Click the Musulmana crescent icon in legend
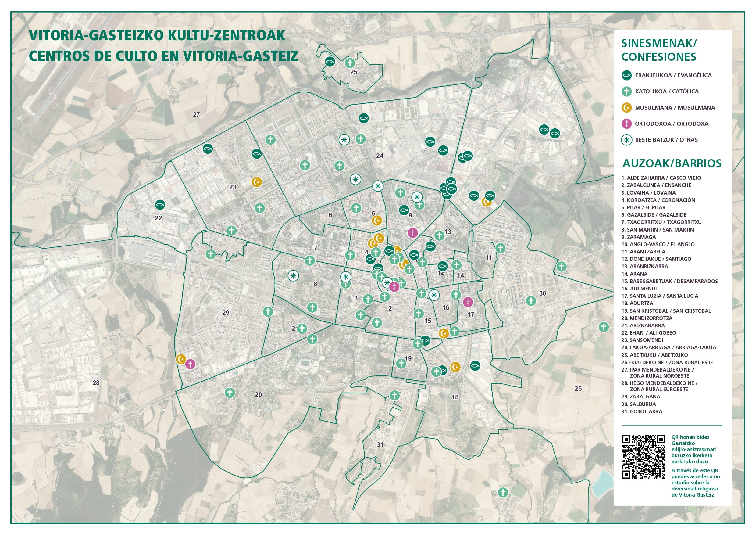This screenshot has height=535, width=756. [626, 107]
